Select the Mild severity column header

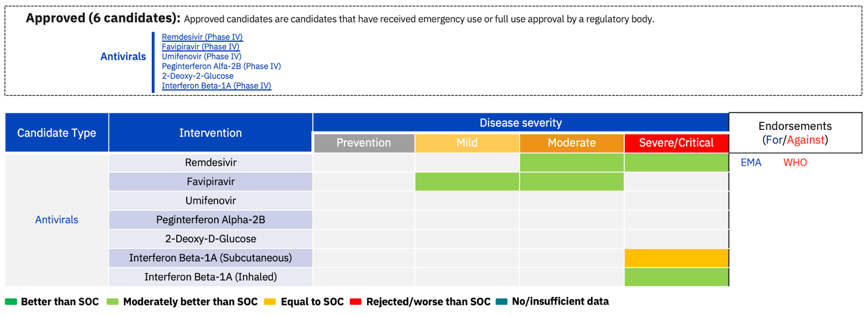point(467,143)
